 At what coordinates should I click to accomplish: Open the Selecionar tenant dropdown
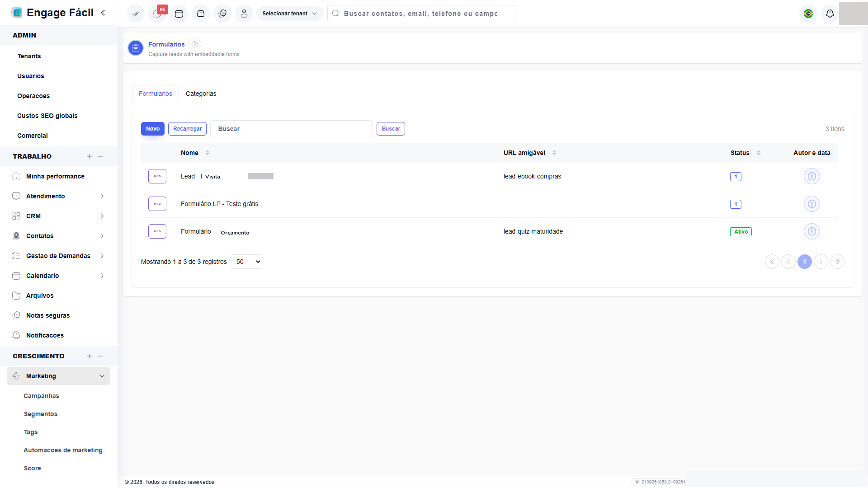[290, 14]
